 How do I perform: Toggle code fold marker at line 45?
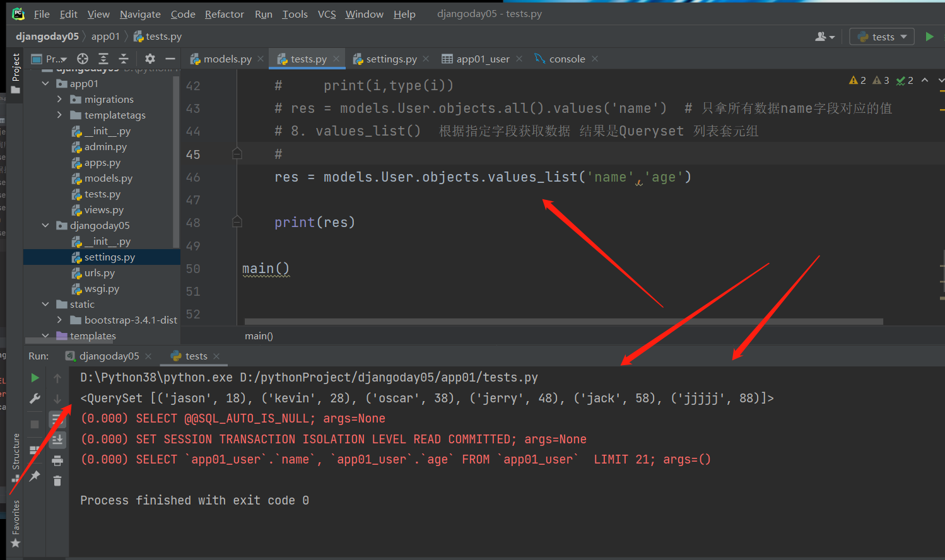tap(237, 153)
